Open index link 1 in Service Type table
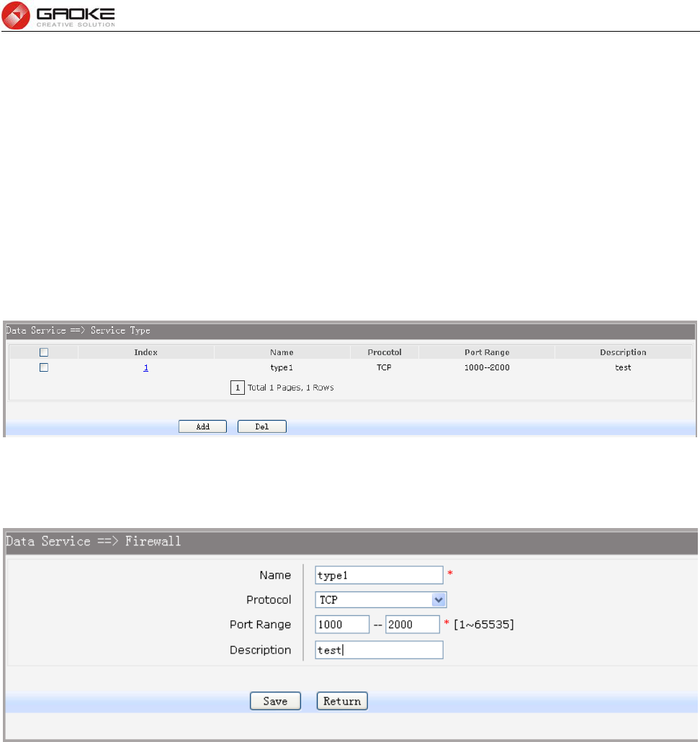The image size is (700, 742). [145, 367]
